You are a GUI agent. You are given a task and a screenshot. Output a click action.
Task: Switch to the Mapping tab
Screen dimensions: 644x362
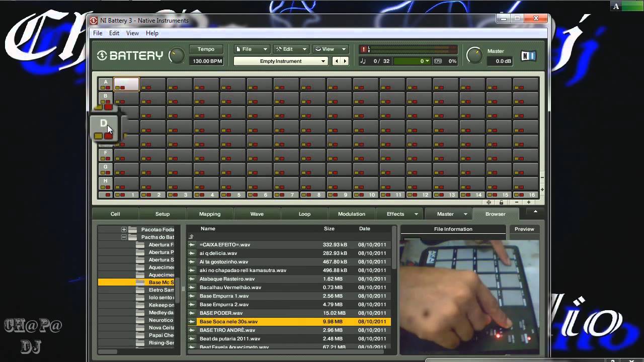click(210, 214)
